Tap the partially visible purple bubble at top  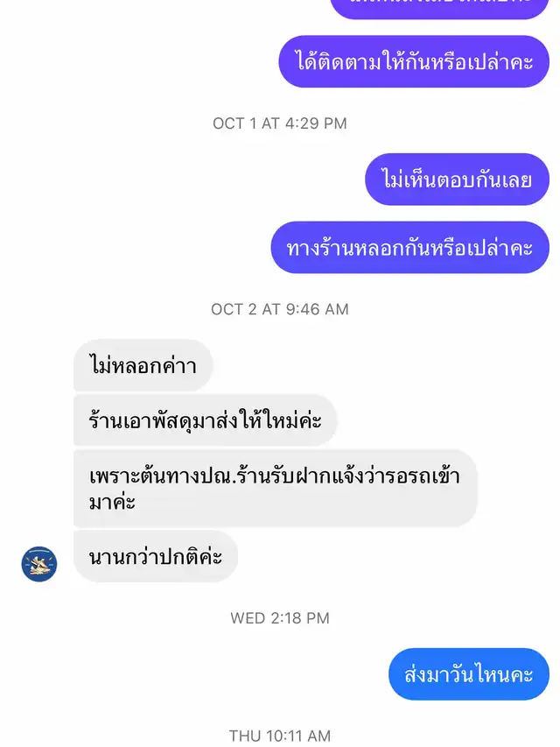click(x=439, y=9)
